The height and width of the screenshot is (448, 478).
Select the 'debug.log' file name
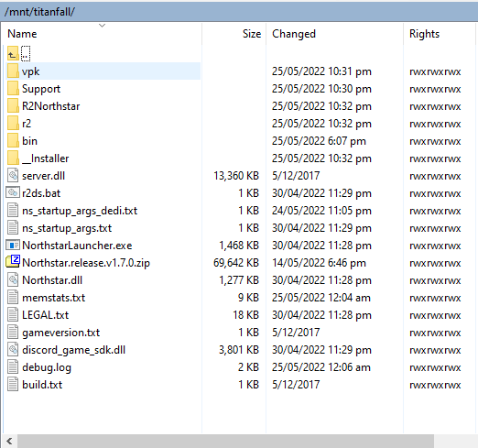point(47,367)
